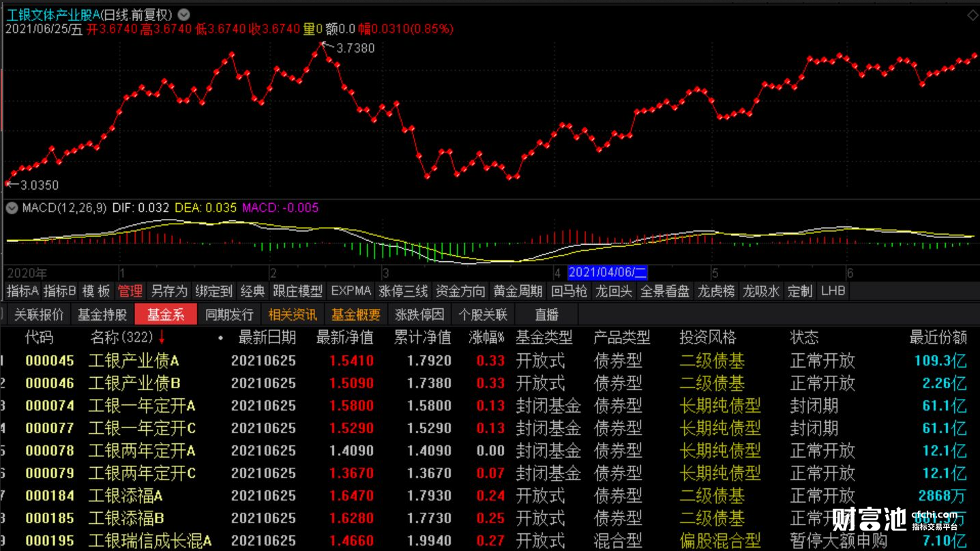980x551 pixels.
Task: Sort by the 基金类型 column header
Action: pos(544,338)
